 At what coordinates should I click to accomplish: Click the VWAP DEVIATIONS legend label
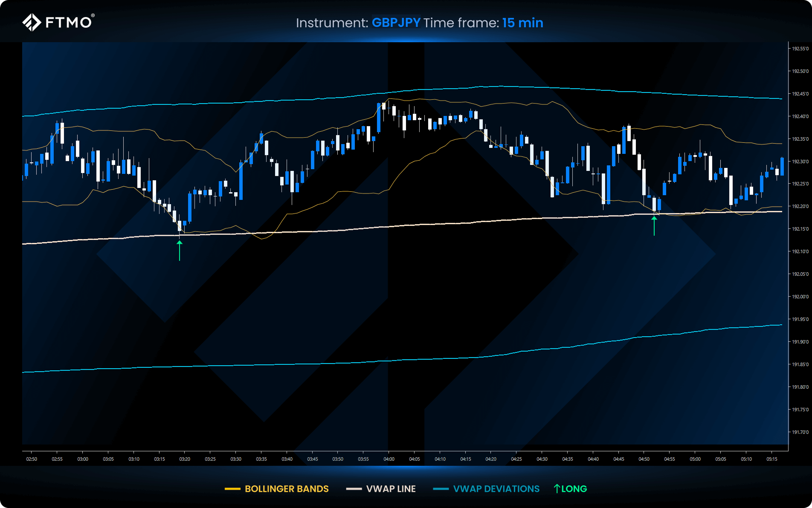click(x=496, y=489)
